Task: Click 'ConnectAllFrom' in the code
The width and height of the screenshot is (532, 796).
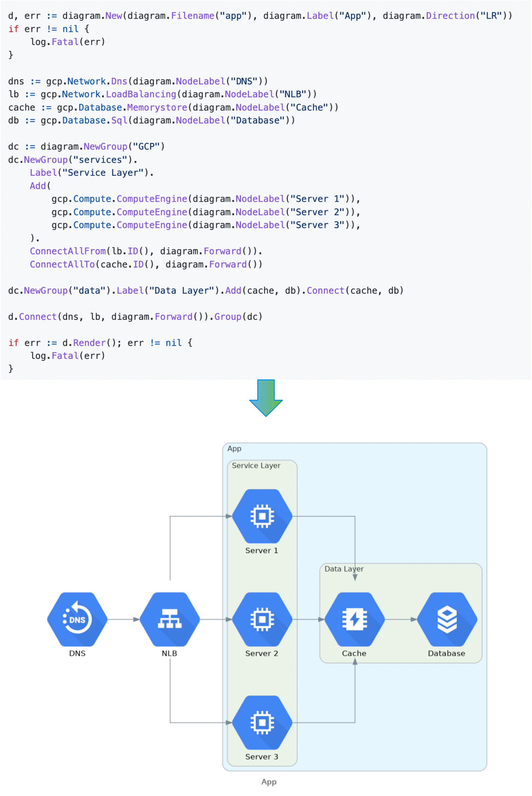Action: click(68, 251)
